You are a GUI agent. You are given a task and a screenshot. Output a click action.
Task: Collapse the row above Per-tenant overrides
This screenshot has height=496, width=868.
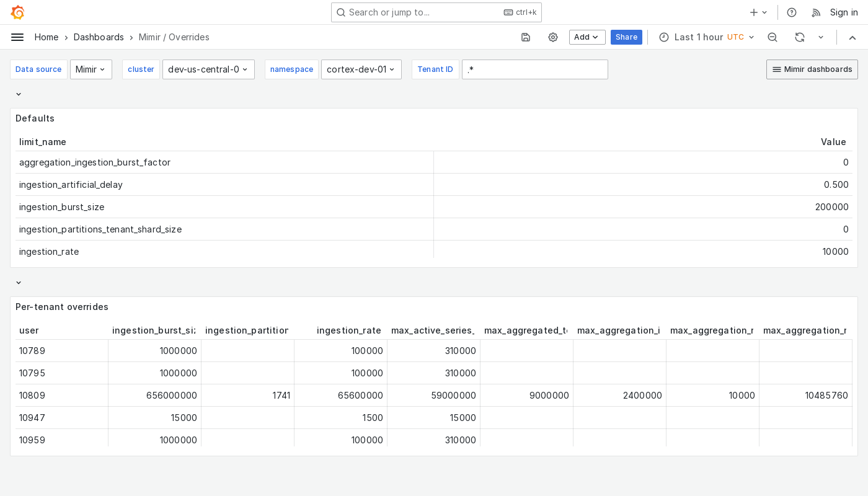[19, 283]
